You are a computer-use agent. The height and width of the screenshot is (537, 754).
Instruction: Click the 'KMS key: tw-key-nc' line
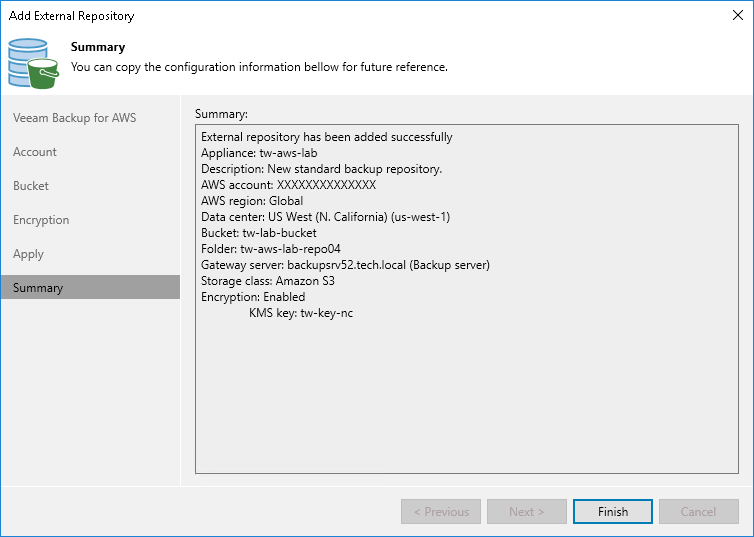tap(301, 313)
